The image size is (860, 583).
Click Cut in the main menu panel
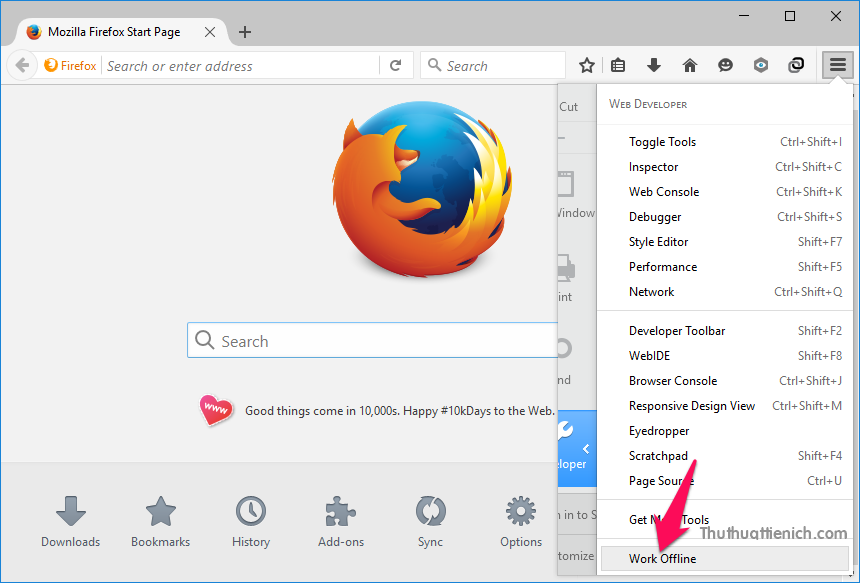(569, 107)
